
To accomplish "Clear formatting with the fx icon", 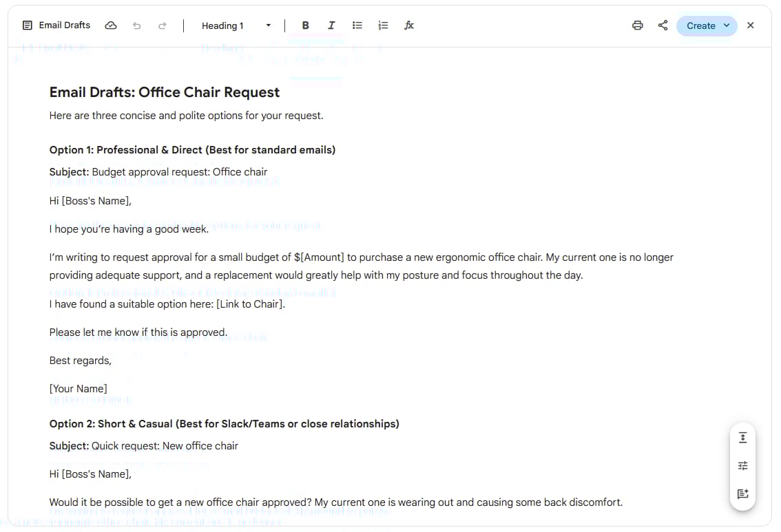I will coord(409,25).
